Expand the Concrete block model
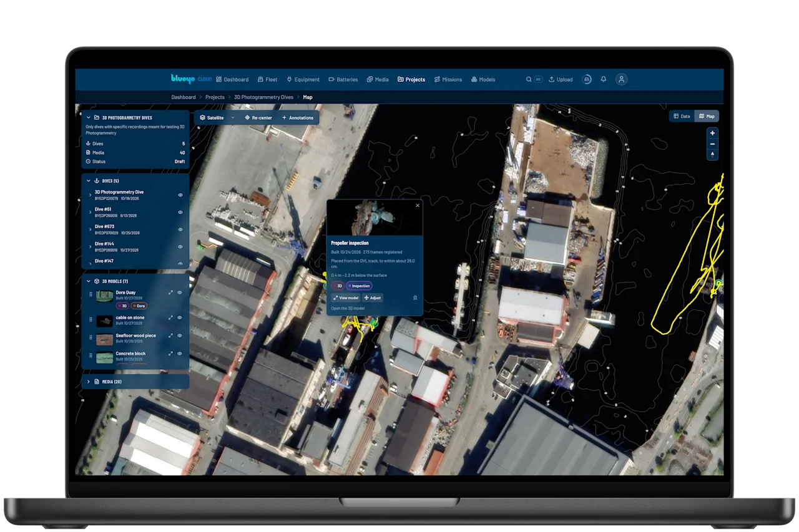Image resolution: width=799 pixels, height=532 pixels. [x=170, y=354]
